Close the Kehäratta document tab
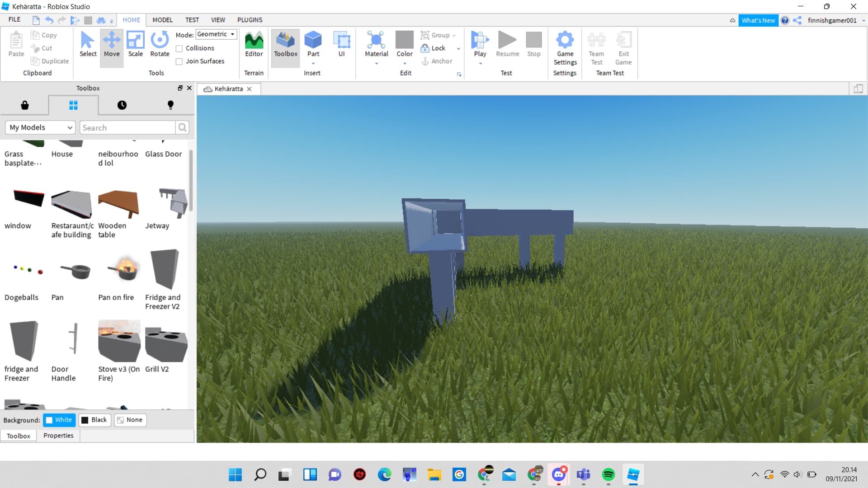This screenshot has width=868, height=488. click(249, 89)
